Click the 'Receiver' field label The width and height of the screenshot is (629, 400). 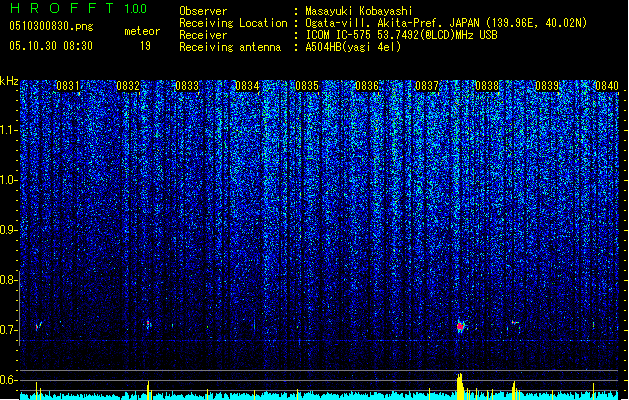coord(203,35)
